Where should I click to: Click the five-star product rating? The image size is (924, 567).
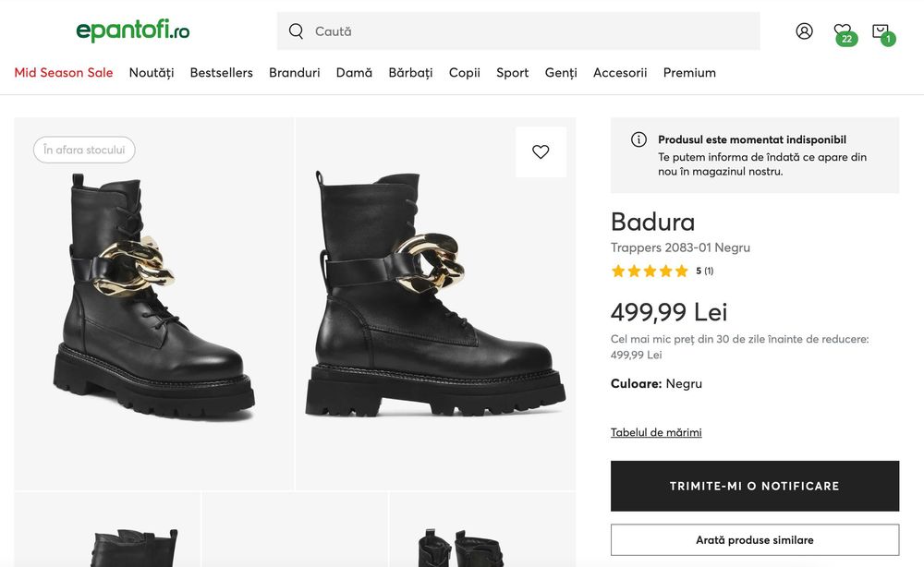point(650,271)
